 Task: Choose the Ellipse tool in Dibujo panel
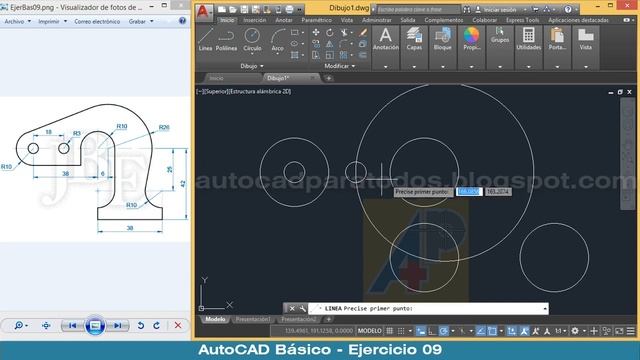[x=295, y=44]
